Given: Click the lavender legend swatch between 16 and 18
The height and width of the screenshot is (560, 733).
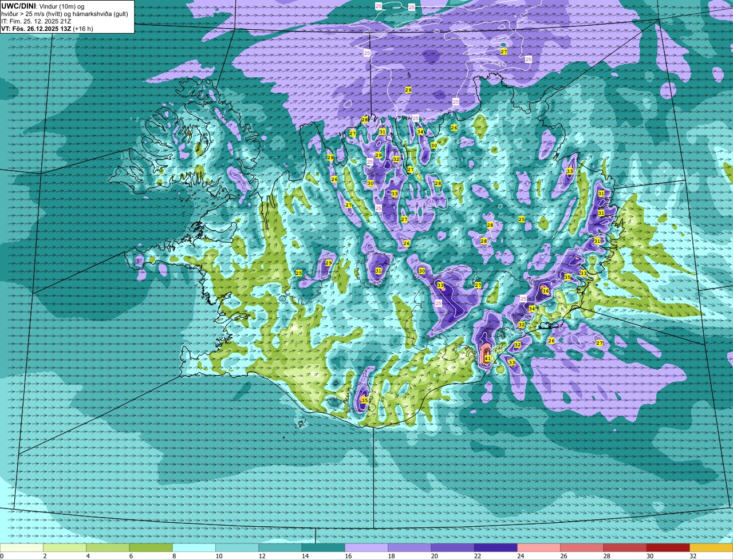Looking at the screenshot, I should point(366,548).
